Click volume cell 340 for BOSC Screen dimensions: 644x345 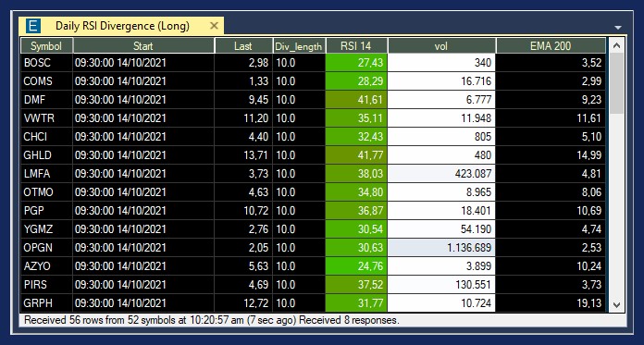441,62
